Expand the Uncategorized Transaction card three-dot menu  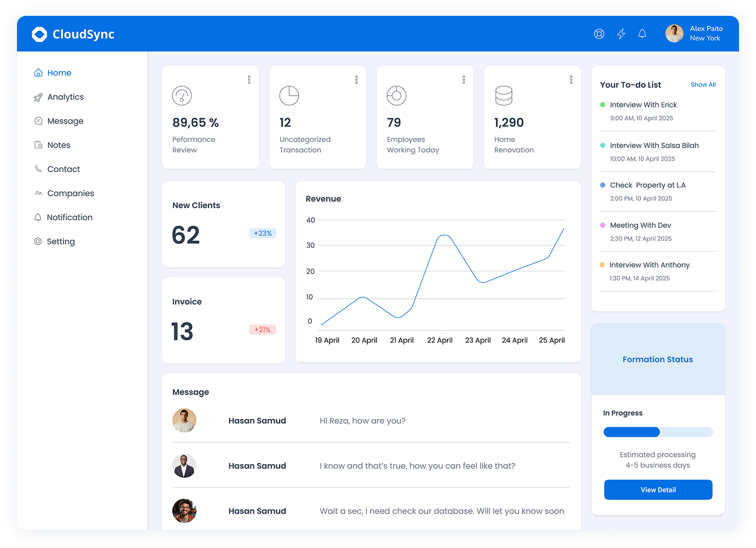point(357,80)
